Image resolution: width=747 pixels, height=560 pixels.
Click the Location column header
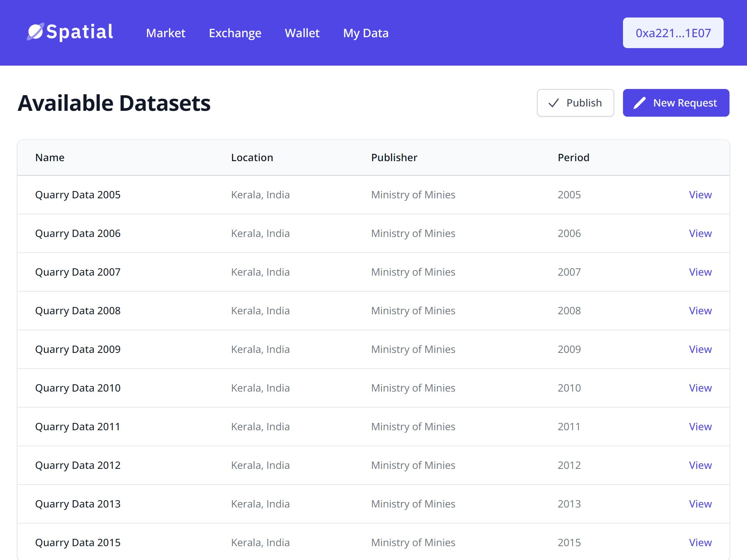point(252,157)
